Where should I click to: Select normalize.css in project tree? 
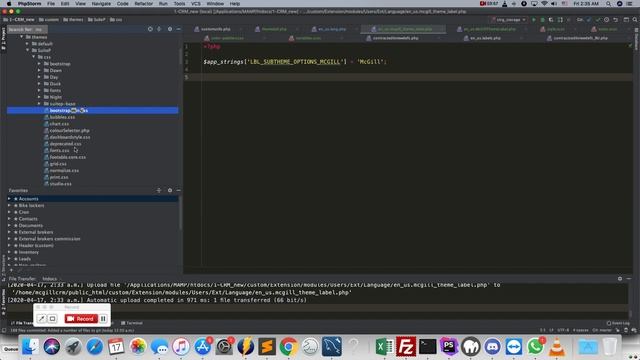click(64, 171)
